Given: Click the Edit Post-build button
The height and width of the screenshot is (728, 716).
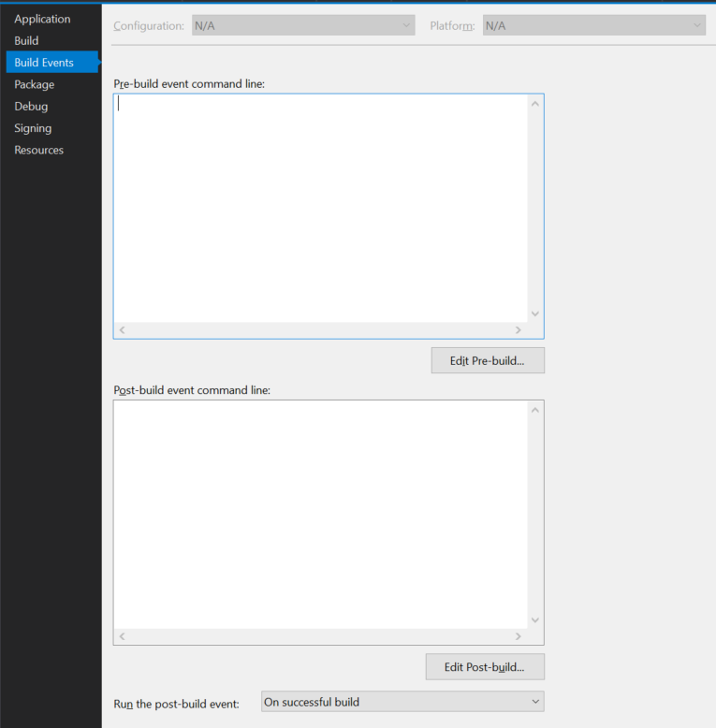Looking at the screenshot, I should (485, 667).
